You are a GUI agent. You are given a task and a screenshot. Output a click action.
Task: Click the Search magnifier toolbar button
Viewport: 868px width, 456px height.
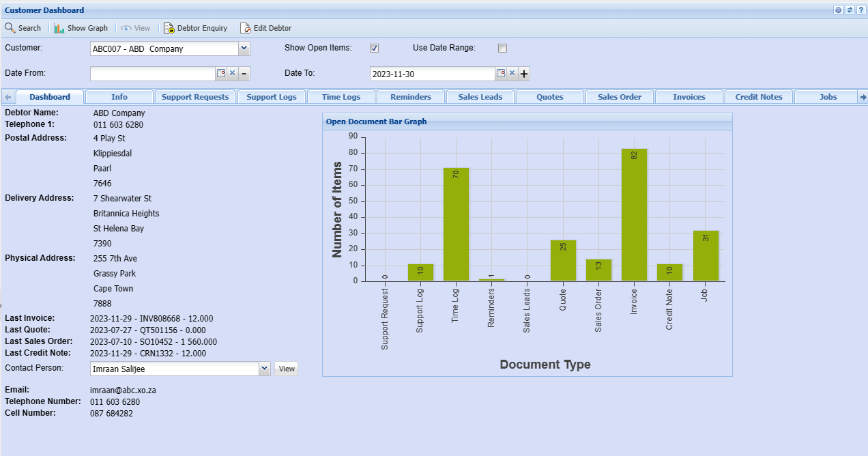[x=23, y=28]
